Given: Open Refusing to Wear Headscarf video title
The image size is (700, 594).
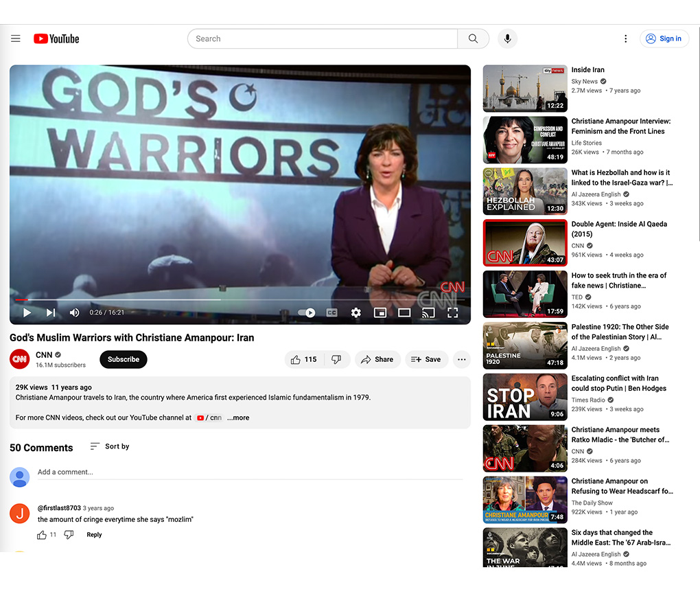Looking at the screenshot, I should click(x=622, y=486).
